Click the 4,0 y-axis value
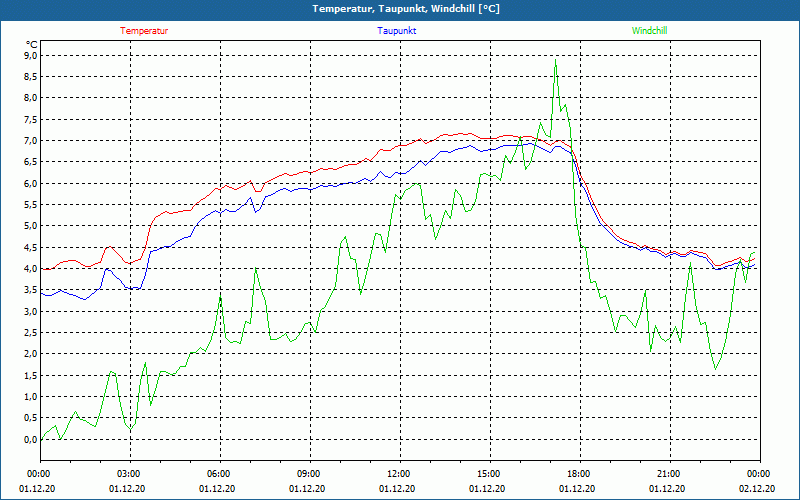This screenshot has width=800, height=500. 31,268
